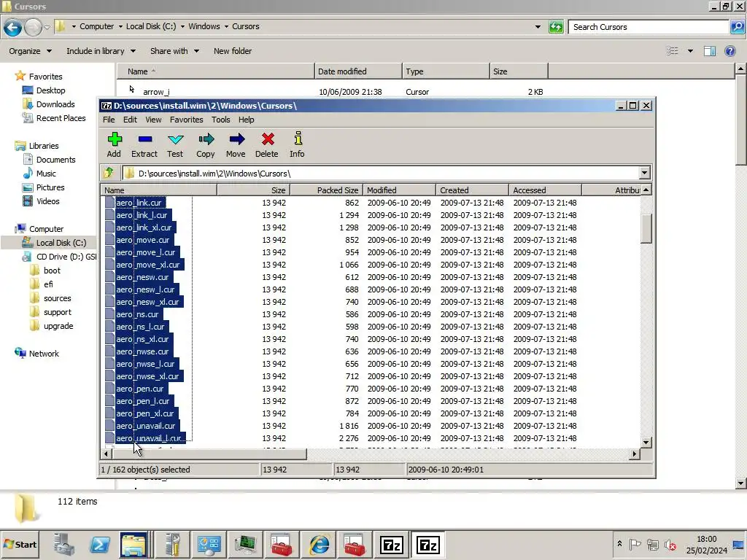Screen dimensions: 747x560
Task: Open Server Manager from the taskbar
Action: click(x=64, y=544)
